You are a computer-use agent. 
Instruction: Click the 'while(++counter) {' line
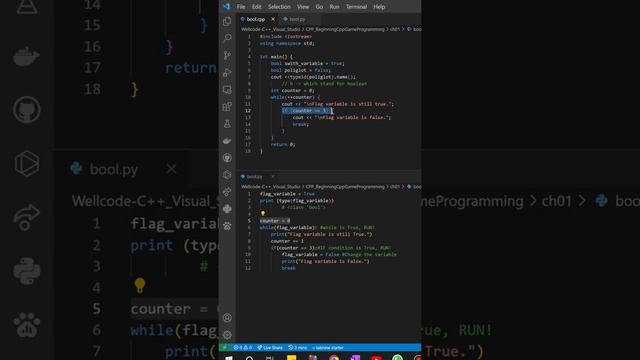(296, 97)
